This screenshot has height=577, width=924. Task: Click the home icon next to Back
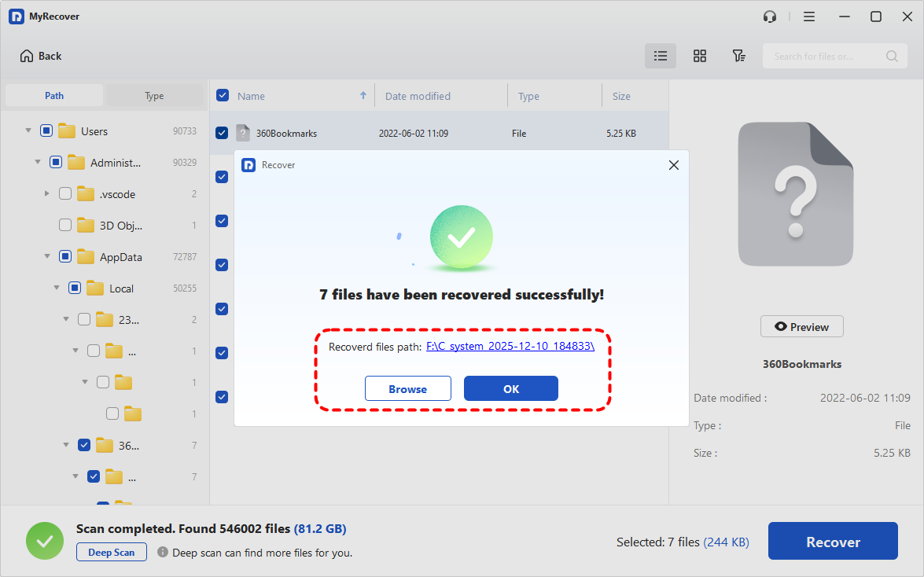pyautogui.click(x=27, y=56)
